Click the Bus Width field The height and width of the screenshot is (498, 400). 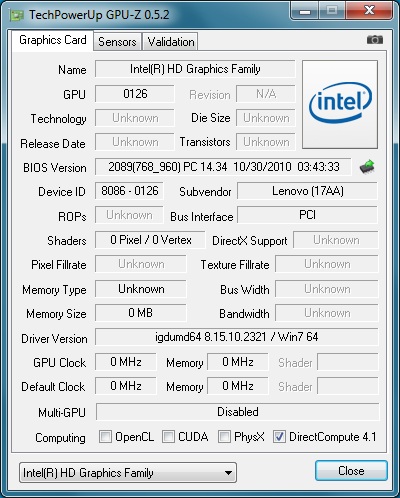[x=327, y=289]
